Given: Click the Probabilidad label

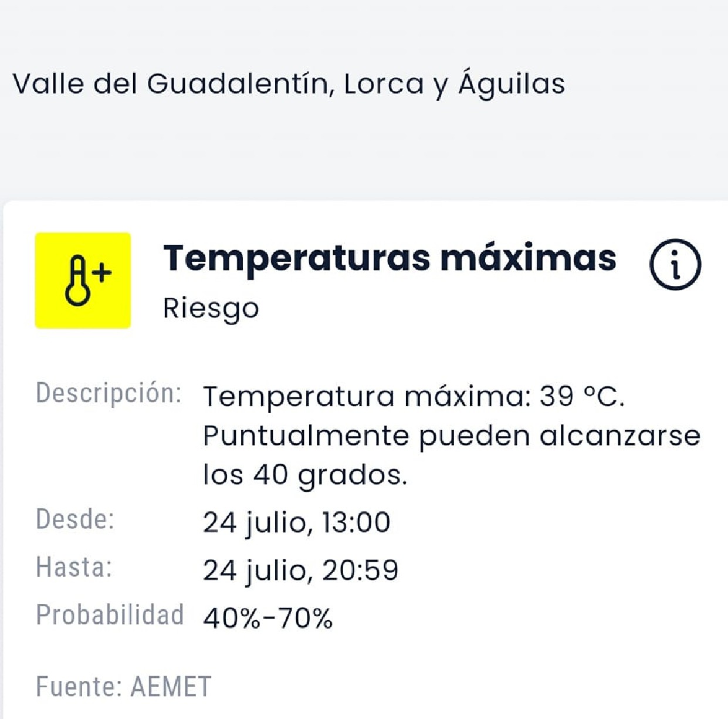Looking at the screenshot, I should [x=110, y=615].
